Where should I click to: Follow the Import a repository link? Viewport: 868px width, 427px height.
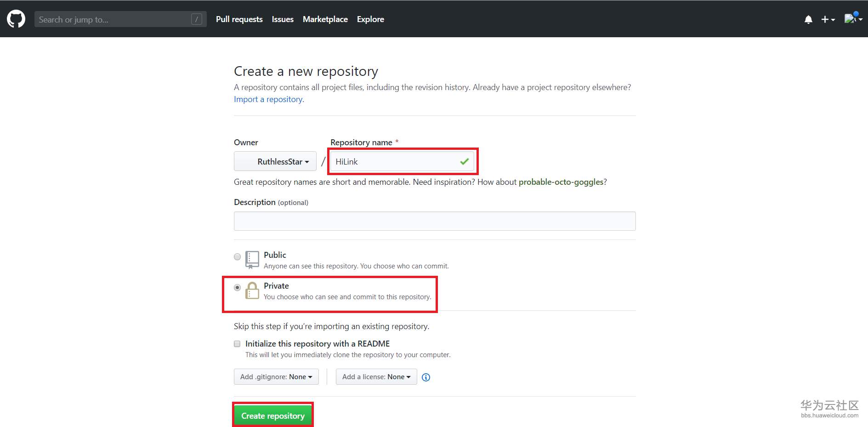(268, 99)
